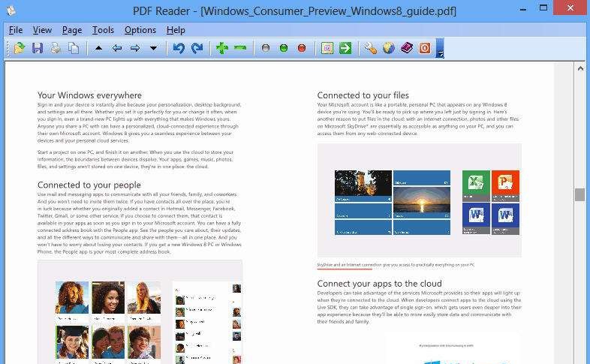Click the Copy pages icon
The image size is (590, 364).
click(74, 48)
